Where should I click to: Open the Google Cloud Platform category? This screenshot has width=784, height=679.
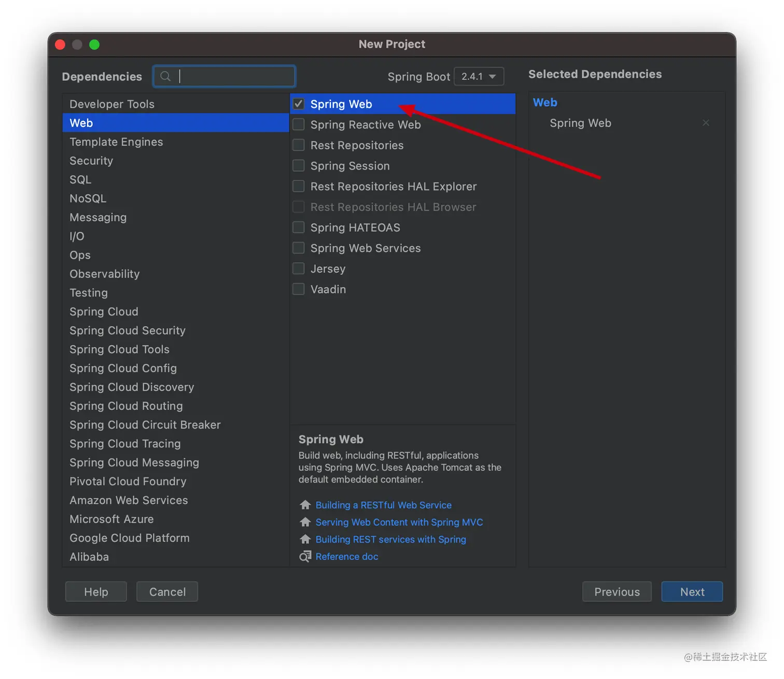175,538
